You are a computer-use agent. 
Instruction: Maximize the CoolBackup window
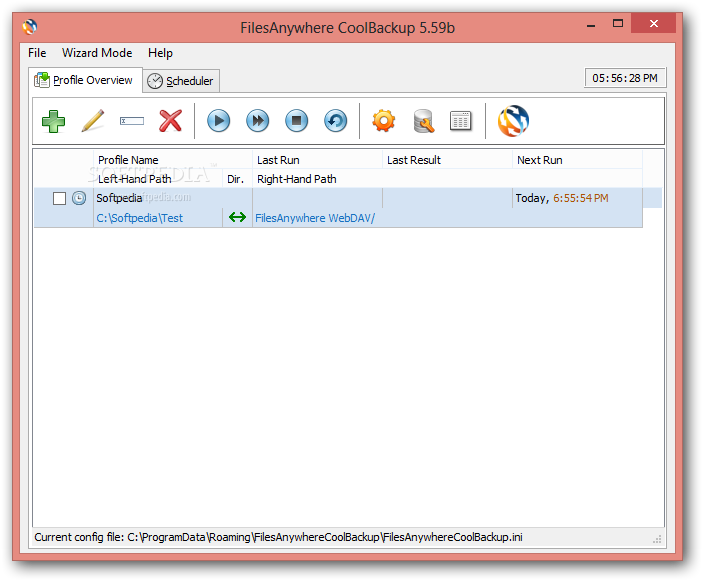pyautogui.click(x=618, y=23)
